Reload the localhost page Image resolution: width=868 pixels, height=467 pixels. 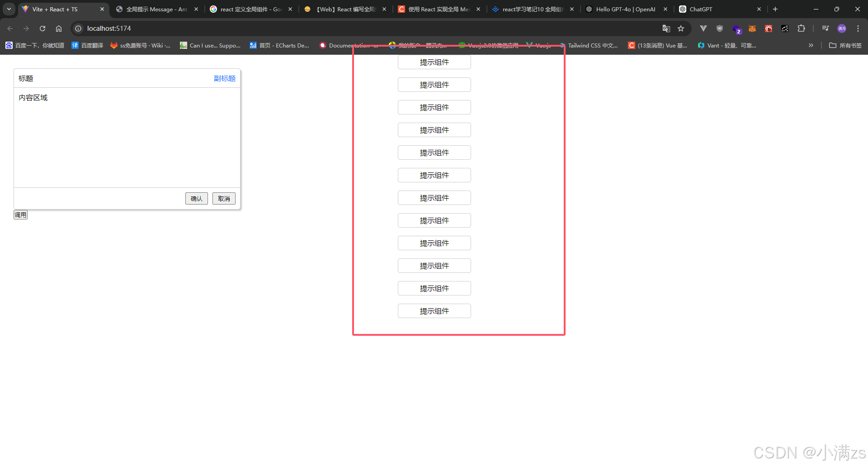tap(42, 29)
